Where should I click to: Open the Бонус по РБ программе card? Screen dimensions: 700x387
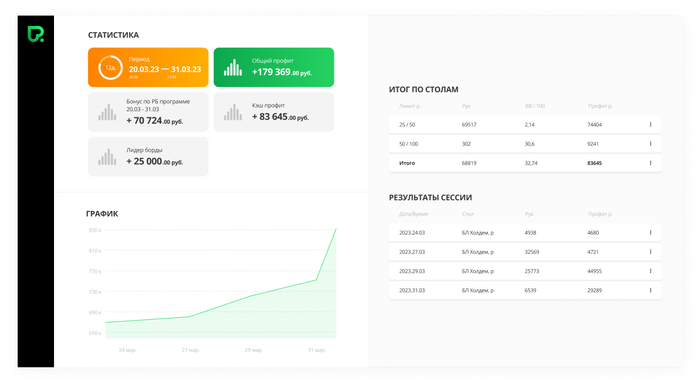[x=148, y=112]
